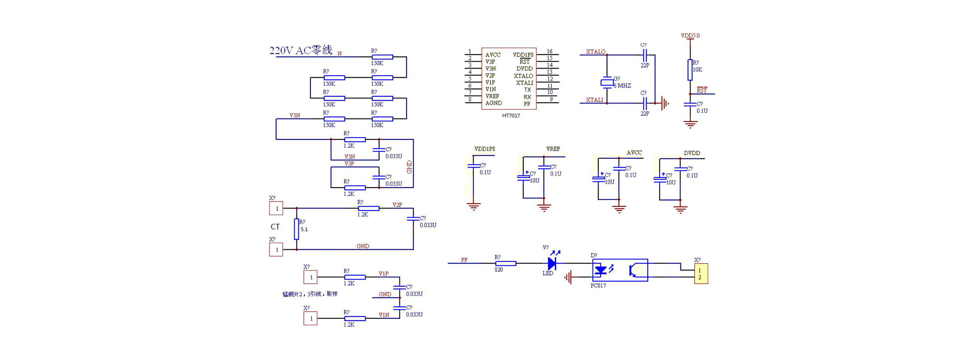The image size is (980, 359).
Task: Click the N net label after the title
Action: pyautogui.click(x=340, y=54)
